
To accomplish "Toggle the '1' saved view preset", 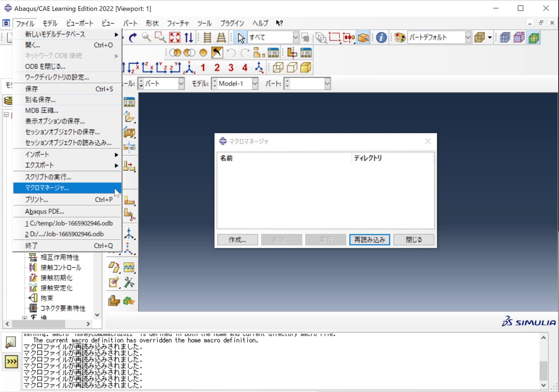I will (203, 67).
